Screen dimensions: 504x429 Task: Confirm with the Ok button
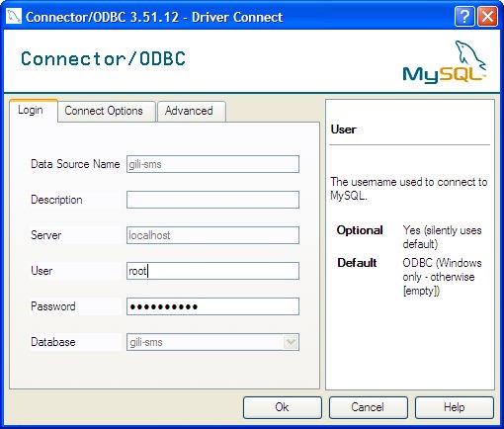pyautogui.click(x=283, y=407)
